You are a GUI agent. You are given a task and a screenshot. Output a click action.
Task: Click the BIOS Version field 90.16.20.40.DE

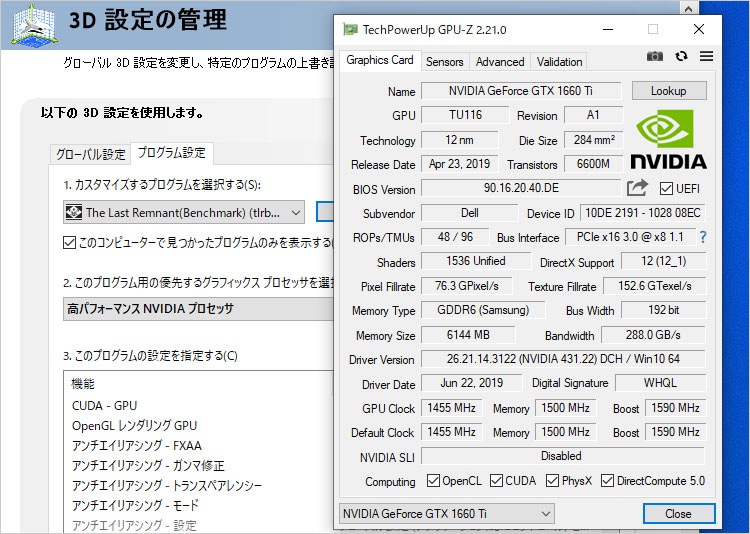point(521,188)
